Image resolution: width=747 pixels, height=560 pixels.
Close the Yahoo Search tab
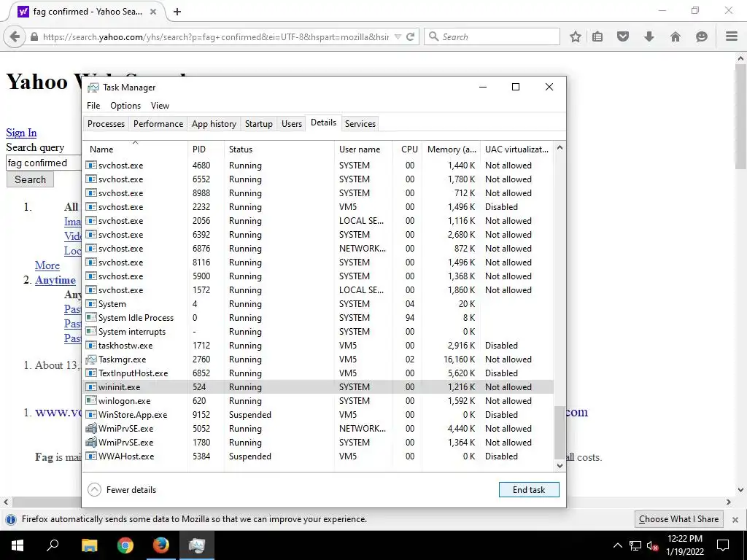(153, 12)
